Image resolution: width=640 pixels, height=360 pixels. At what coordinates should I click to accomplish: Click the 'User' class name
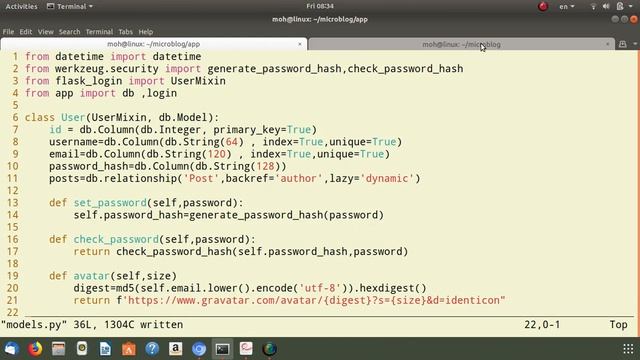pos(73,118)
